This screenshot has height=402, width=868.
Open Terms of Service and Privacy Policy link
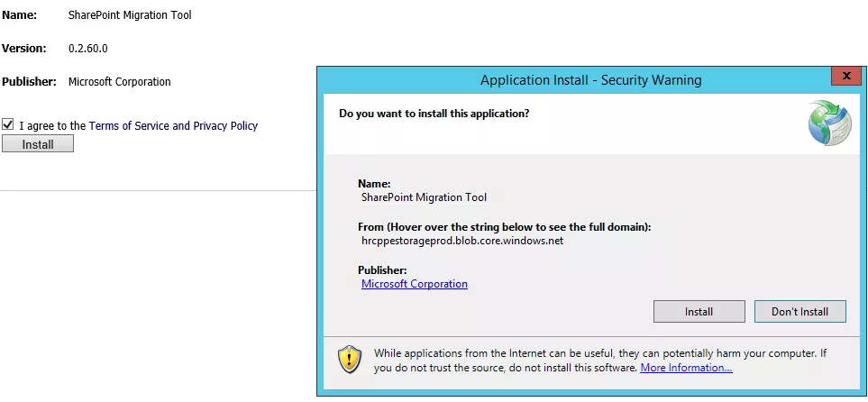tap(173, 125)
